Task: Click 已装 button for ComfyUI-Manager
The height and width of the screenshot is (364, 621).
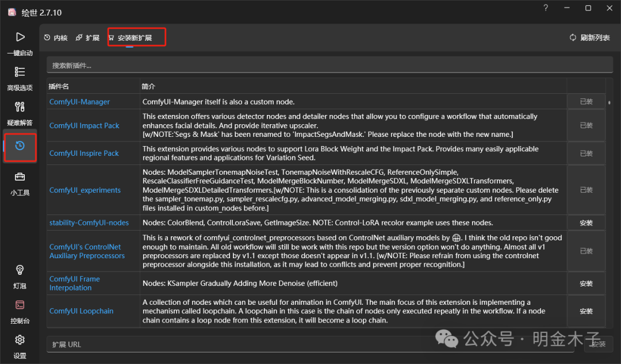Action: coord(586,102)
